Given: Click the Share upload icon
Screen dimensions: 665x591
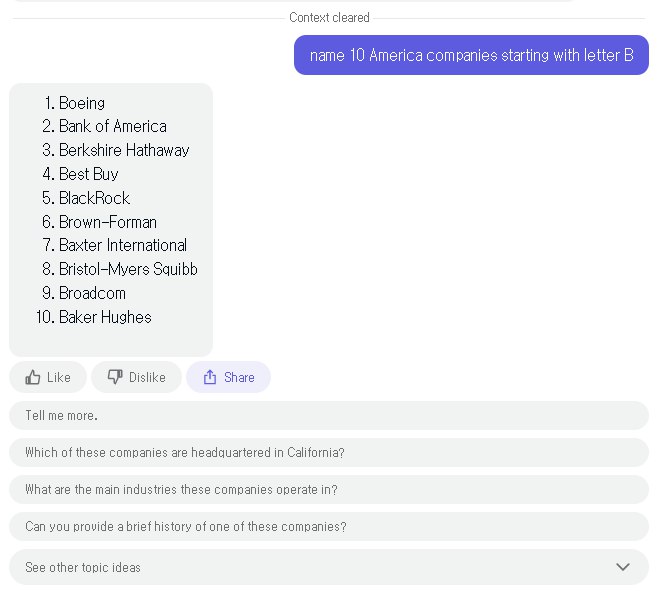Looking at the screenshot, I should point(210,377).
